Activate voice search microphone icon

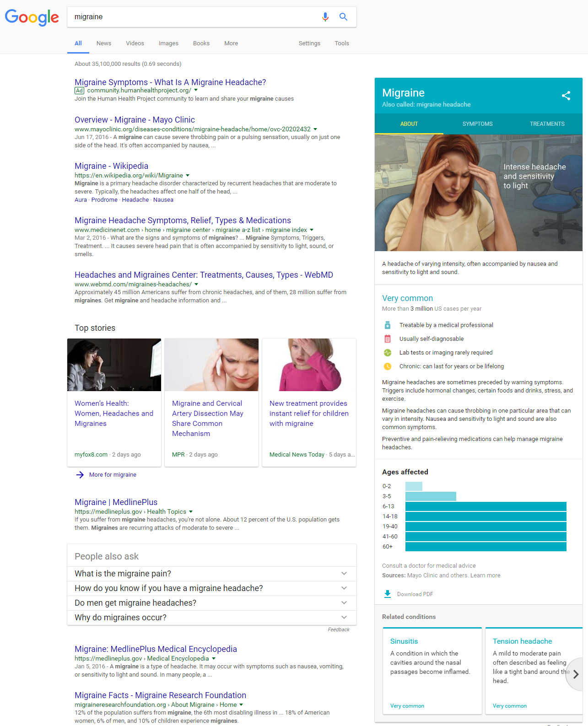(325, 17)
